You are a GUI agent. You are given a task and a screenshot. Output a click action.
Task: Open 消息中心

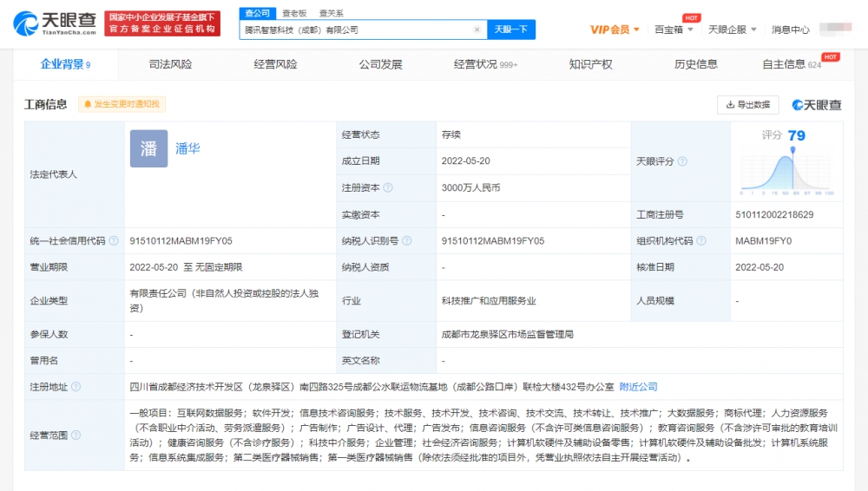tap(791, 29)
